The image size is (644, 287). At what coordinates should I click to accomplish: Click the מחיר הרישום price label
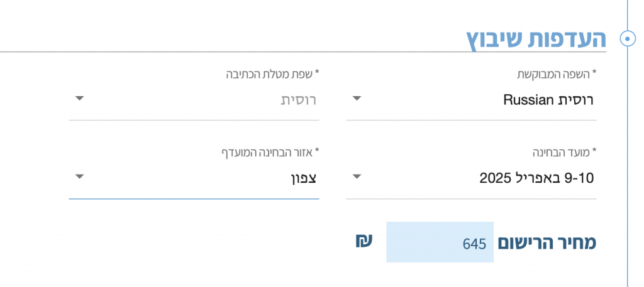547,242
